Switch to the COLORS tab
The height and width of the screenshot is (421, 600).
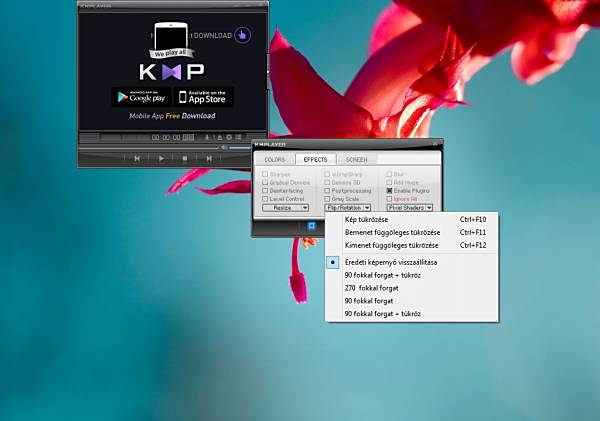[x=275, y=160]
